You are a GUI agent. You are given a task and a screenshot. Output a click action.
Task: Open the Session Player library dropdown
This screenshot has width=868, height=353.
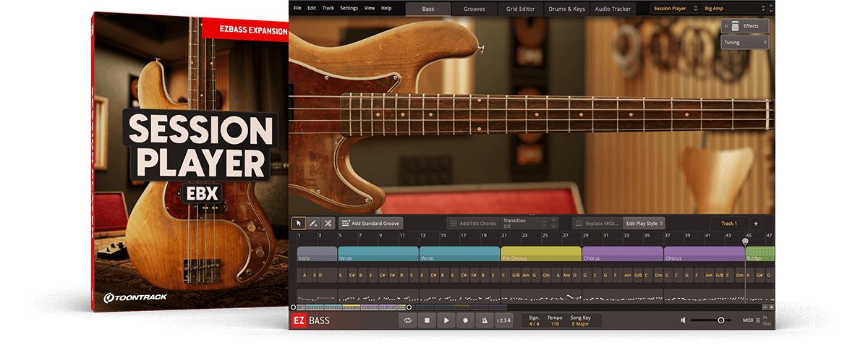(x=674, y=9)
